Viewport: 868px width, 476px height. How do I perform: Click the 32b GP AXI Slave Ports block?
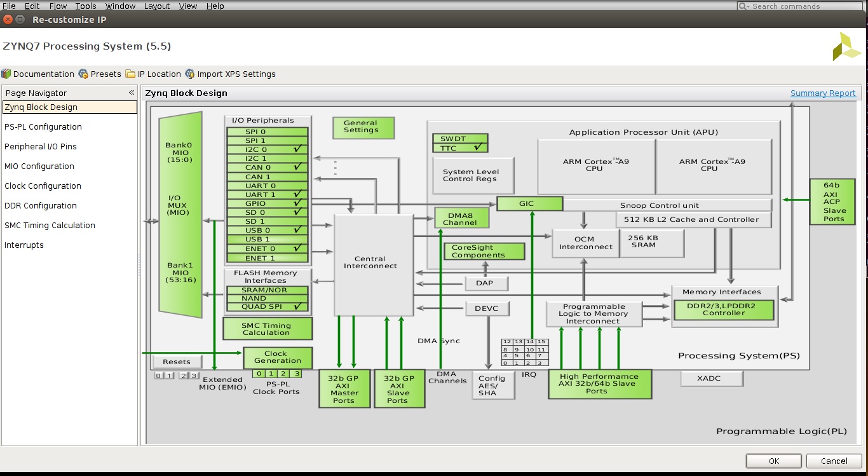(x=400, y=388)
